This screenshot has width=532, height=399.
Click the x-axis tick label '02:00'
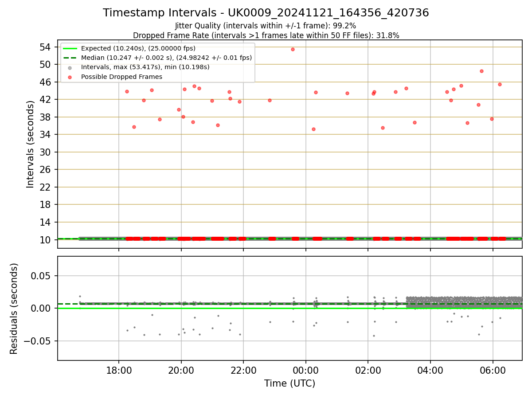368,371
